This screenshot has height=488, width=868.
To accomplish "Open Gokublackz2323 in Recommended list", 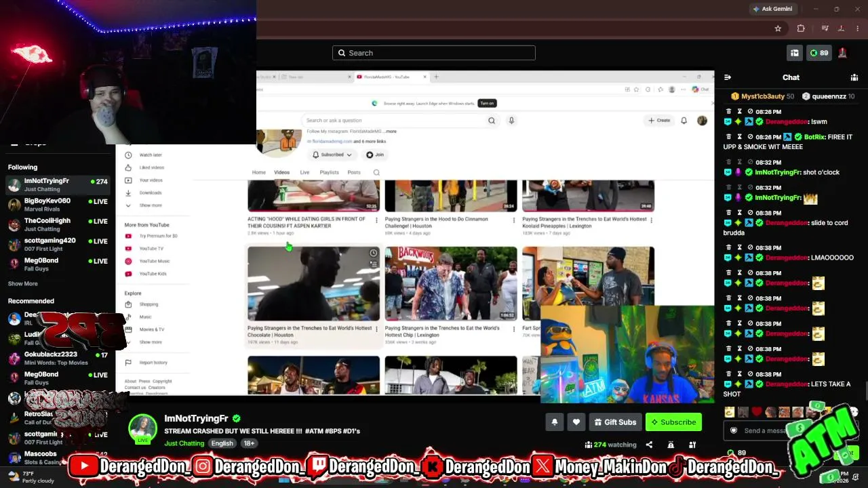I will 58,358.
